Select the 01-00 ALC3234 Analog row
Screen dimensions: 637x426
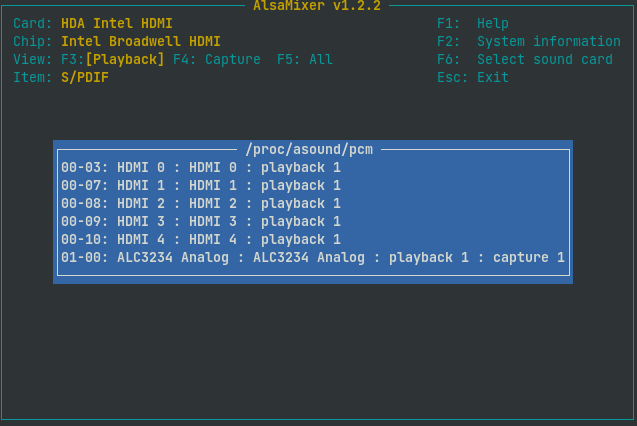pyautogui.click(x=313, y=257)
